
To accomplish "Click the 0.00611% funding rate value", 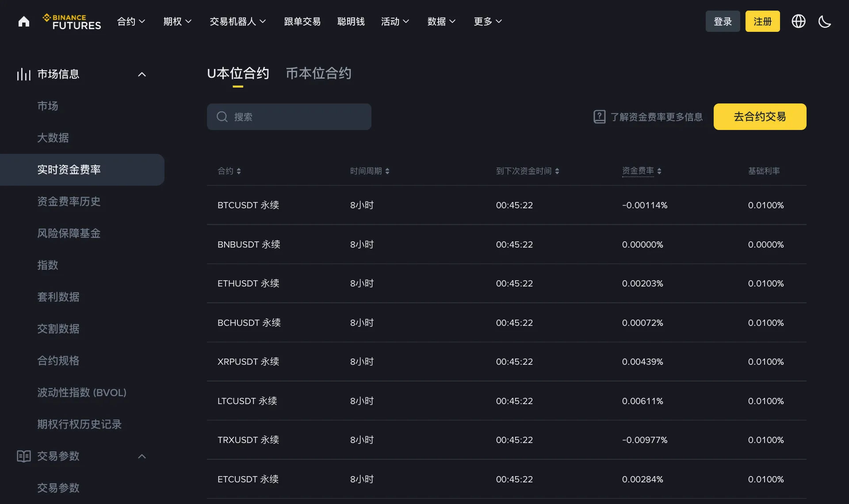I will (x=642, y=401).
